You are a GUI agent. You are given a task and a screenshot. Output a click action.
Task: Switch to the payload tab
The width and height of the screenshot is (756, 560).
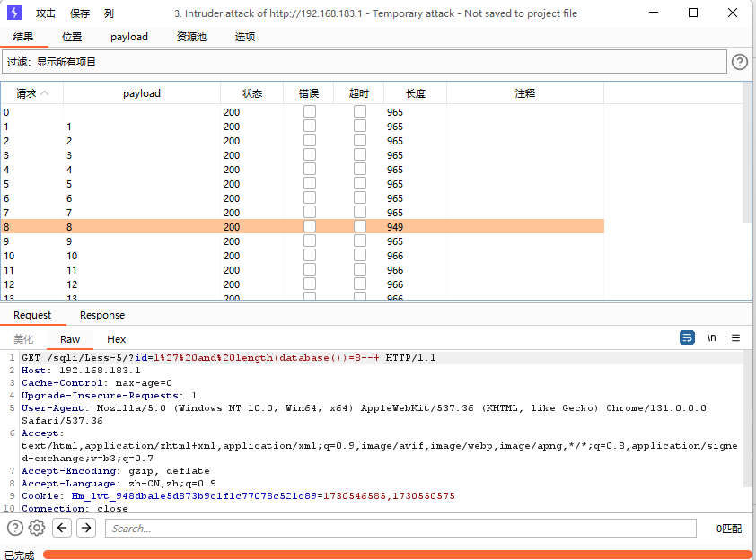point(129,37)
